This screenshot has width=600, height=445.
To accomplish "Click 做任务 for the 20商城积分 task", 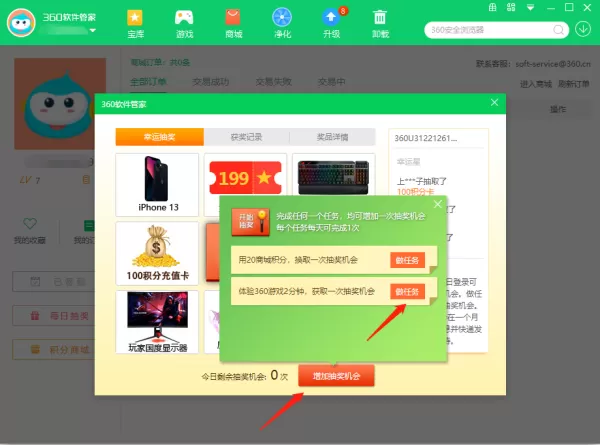I will click(x=408, y=260).
